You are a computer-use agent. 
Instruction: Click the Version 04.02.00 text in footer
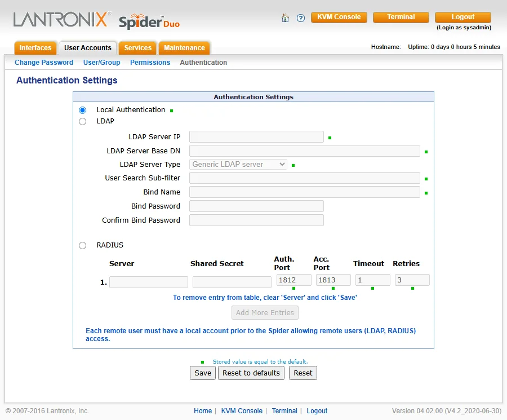click(447, 411)
